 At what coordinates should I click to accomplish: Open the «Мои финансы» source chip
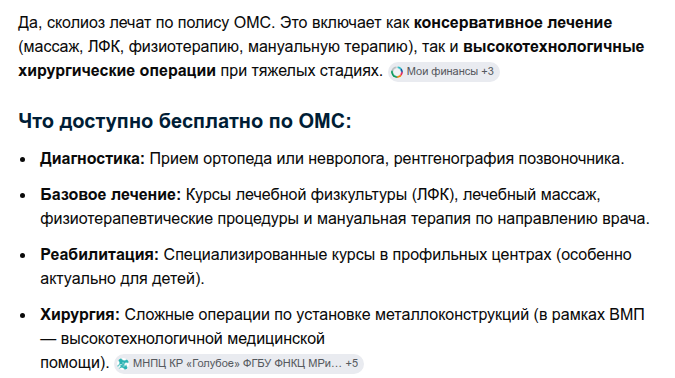coord(444,71)
